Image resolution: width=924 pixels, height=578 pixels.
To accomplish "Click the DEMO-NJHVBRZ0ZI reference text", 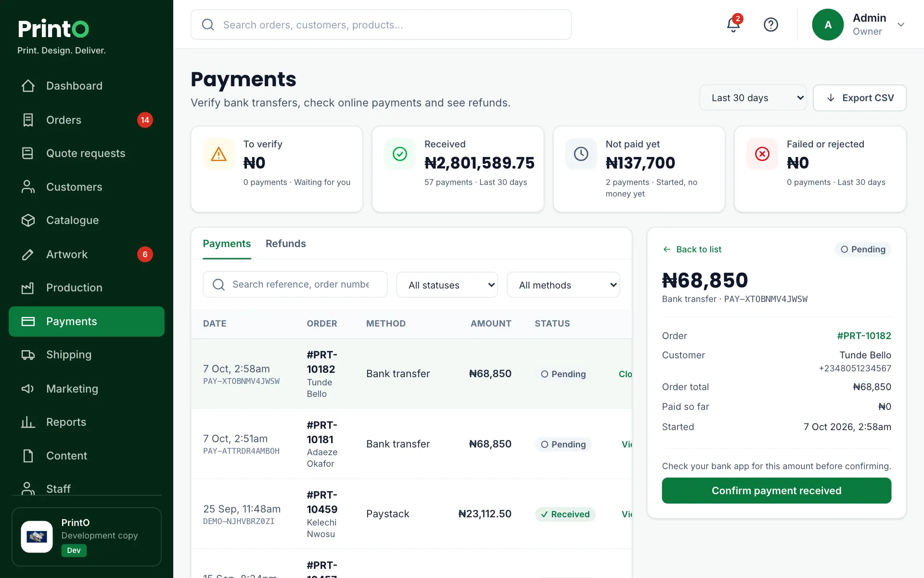I will pyautogui.click(x=239, y=521).
